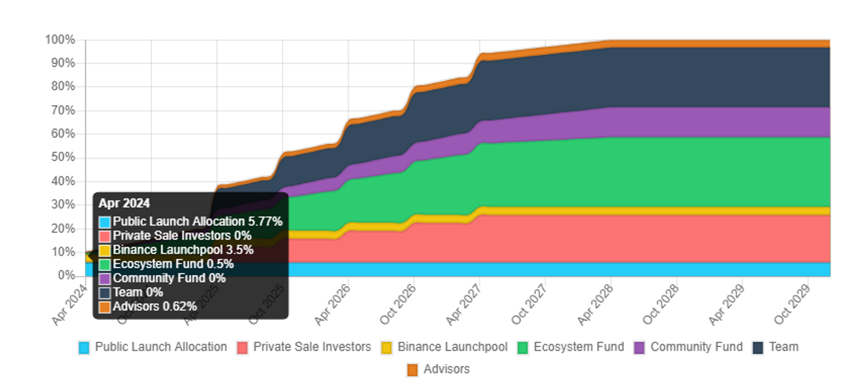
Task: Click the Apr 2024 tooltip title
Action: tap(124, 203)
